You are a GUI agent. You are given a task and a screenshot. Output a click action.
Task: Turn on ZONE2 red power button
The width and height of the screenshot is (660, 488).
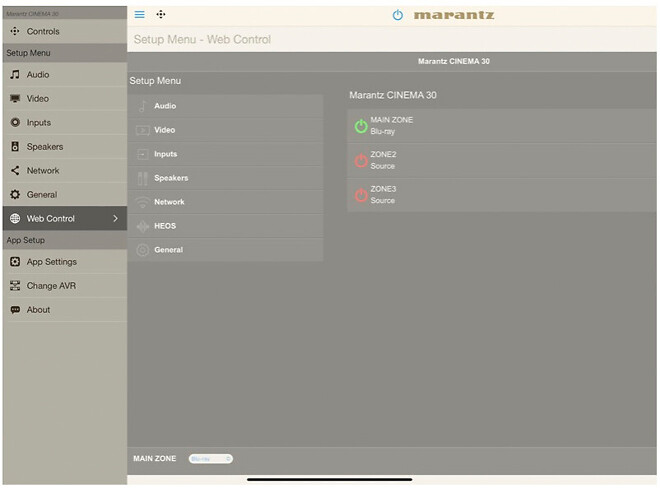[x=361, y=160]
